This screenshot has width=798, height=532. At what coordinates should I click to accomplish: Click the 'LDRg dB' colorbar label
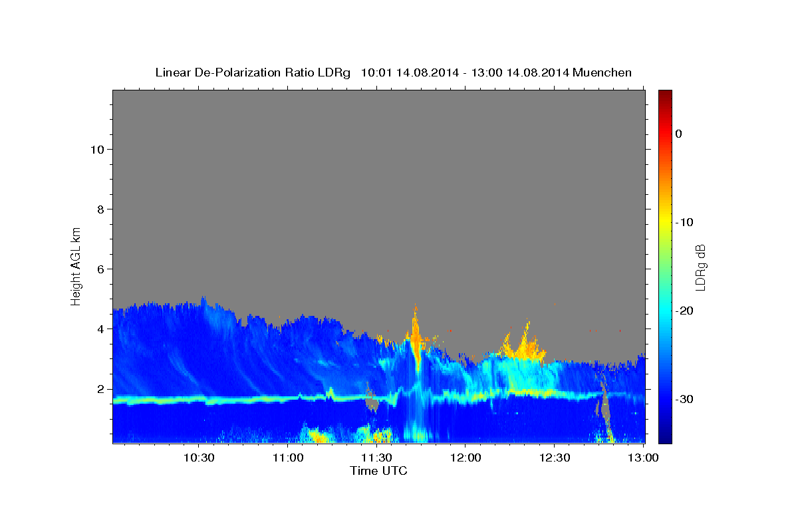tap(700, 267)
